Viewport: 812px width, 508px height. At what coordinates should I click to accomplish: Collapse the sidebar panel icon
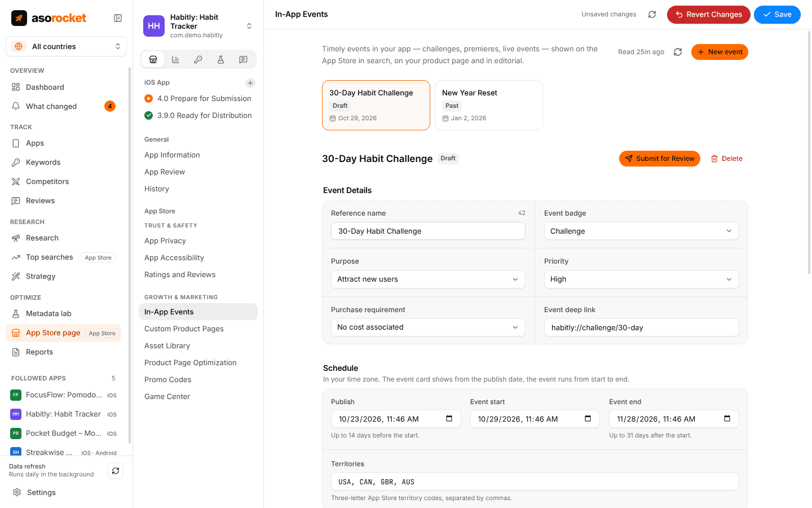118,18
